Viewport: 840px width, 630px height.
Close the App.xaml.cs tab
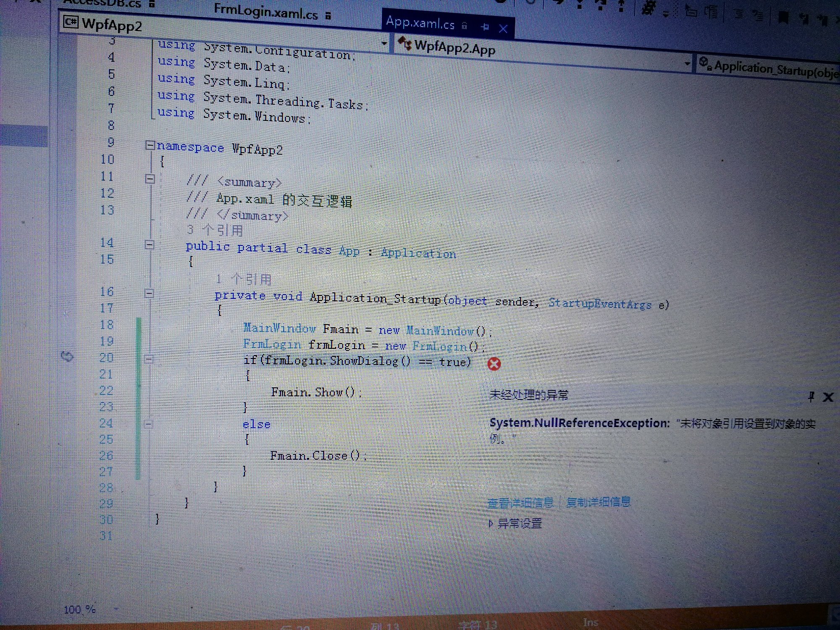tap(503, 29)
